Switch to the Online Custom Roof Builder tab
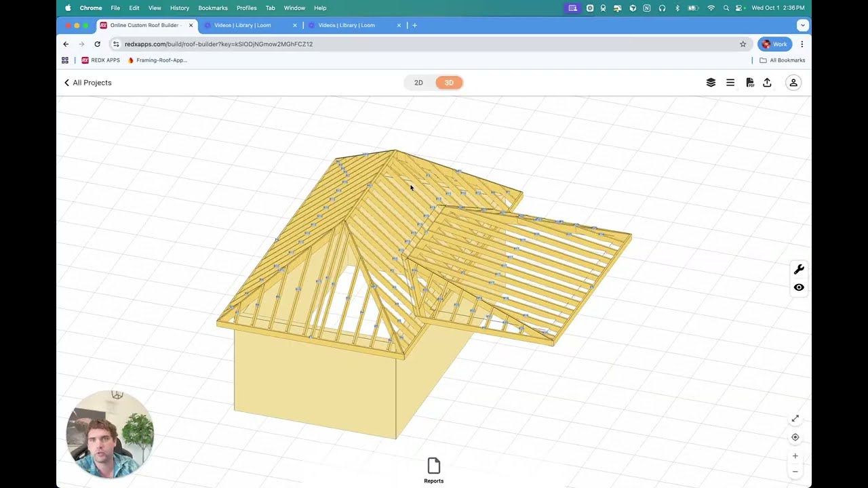This screenshot has width=868, height=488. coord(146,26)
